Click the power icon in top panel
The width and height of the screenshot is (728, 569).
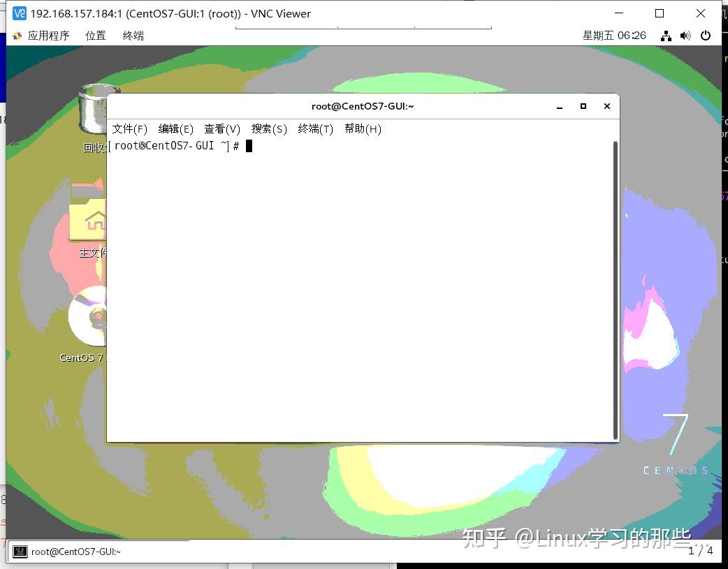[706, 36]
